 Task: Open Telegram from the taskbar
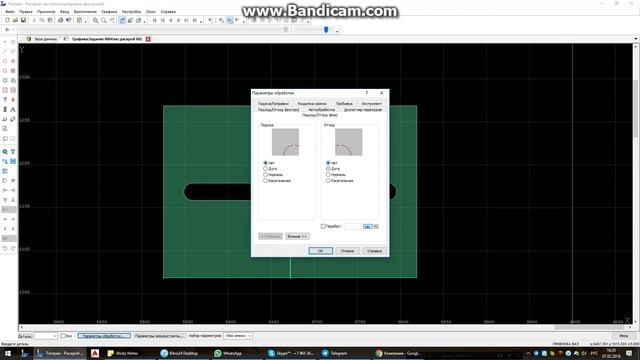pyautogui.click(x=335, y=353)
